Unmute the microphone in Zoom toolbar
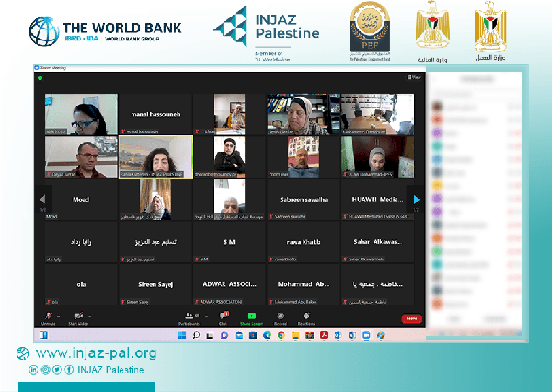This screenshot has height=392, width=552. coord(48,318)
